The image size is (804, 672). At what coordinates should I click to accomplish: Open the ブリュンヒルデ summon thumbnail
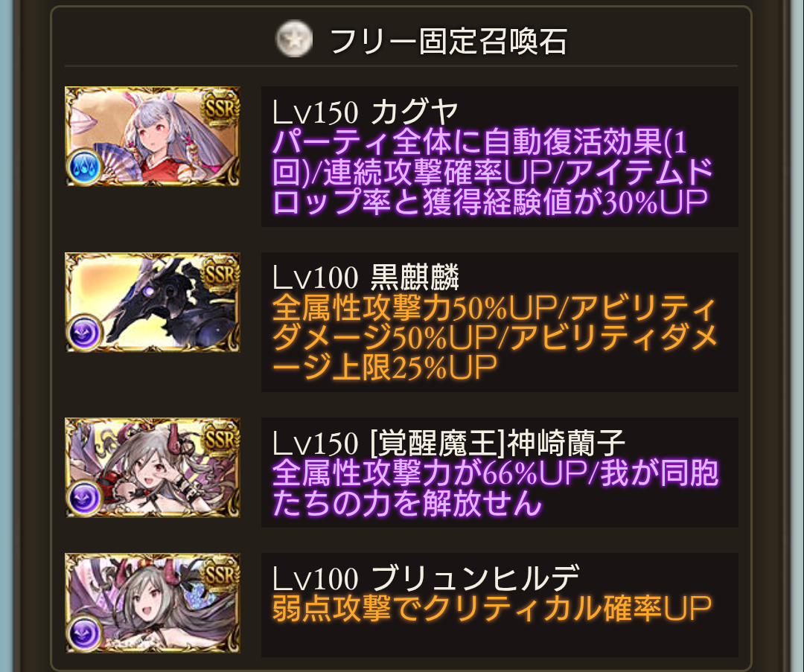(153, 603)
